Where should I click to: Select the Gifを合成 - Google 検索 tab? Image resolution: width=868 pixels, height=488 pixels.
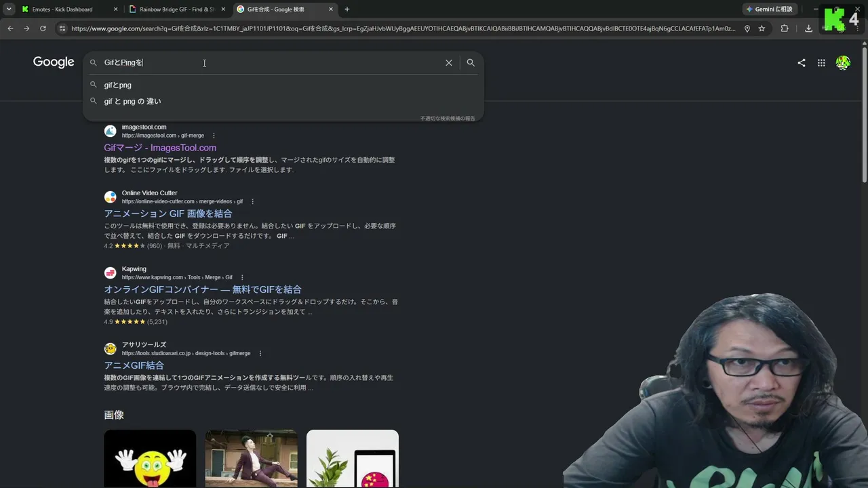(x=285, y=9)
